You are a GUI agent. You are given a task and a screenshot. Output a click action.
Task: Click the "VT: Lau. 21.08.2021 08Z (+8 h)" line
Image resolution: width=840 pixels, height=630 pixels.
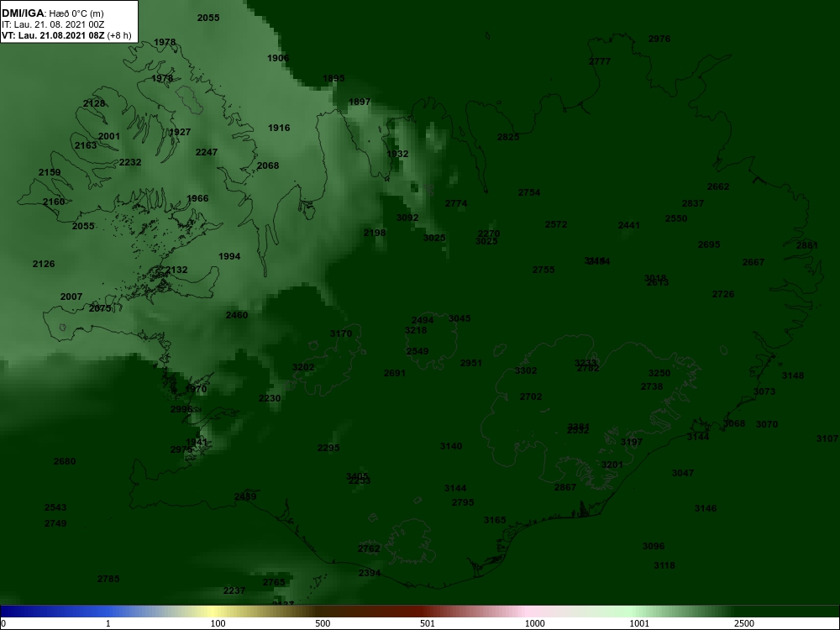tap(66, 35)
